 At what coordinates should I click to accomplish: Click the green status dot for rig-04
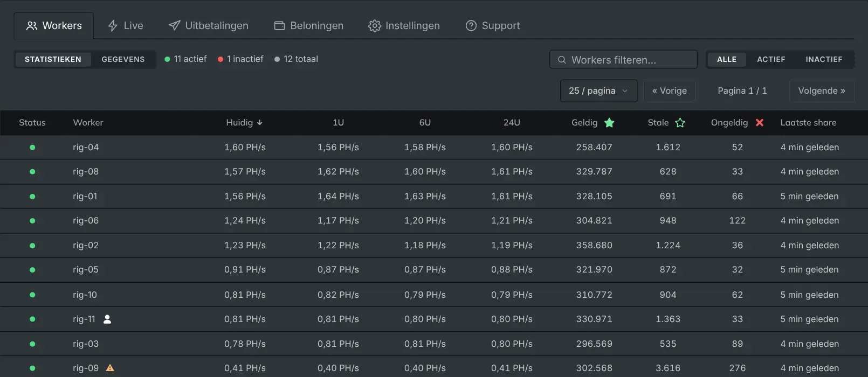(x=32, y=147)
